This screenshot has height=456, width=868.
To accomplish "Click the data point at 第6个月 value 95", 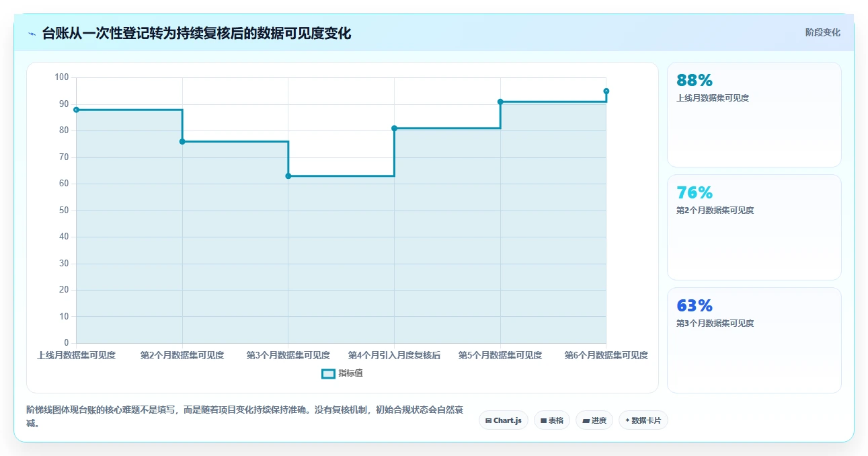I will 606,91.
